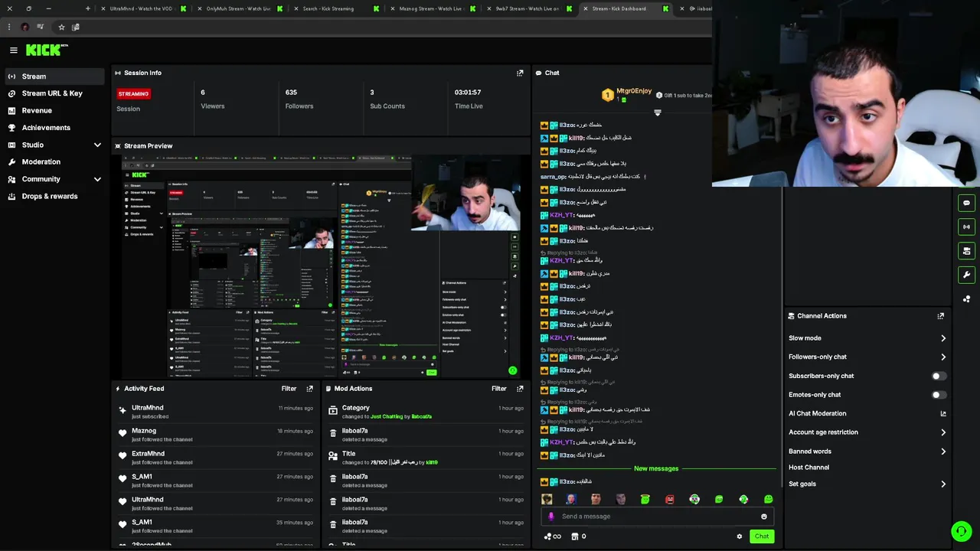
Task: Open the Mod Actions Filter dropdown
Action: (x=498, y=389)
